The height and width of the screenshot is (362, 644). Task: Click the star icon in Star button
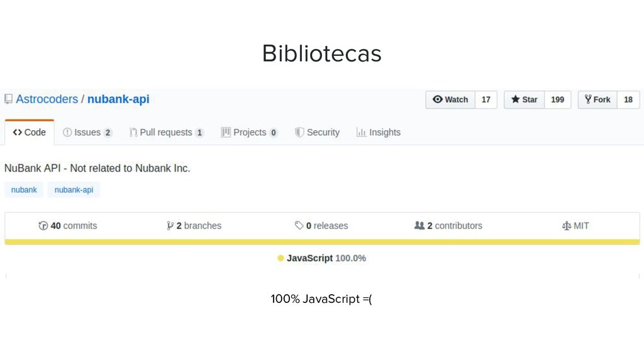click(515, 99)
